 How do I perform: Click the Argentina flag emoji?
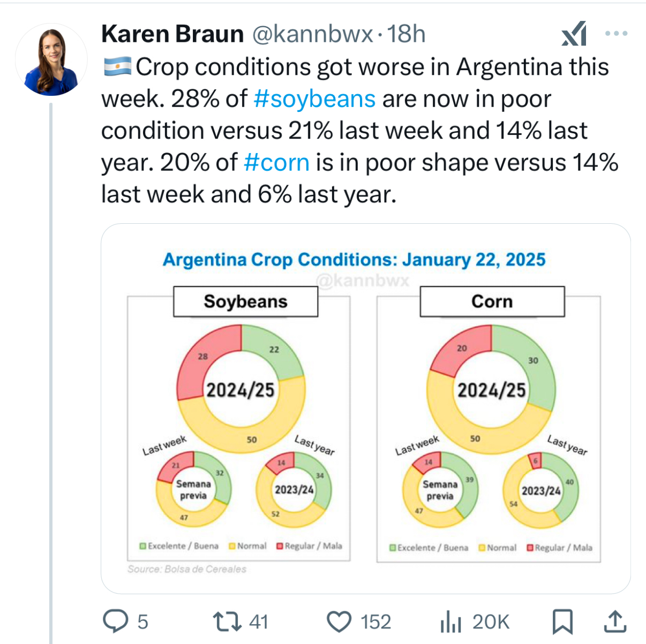[117, 67]
